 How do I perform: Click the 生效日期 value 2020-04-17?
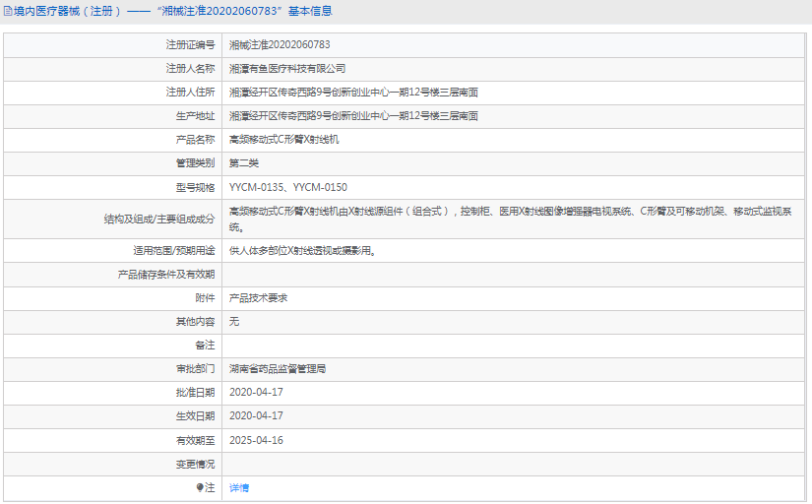point(256,416)
